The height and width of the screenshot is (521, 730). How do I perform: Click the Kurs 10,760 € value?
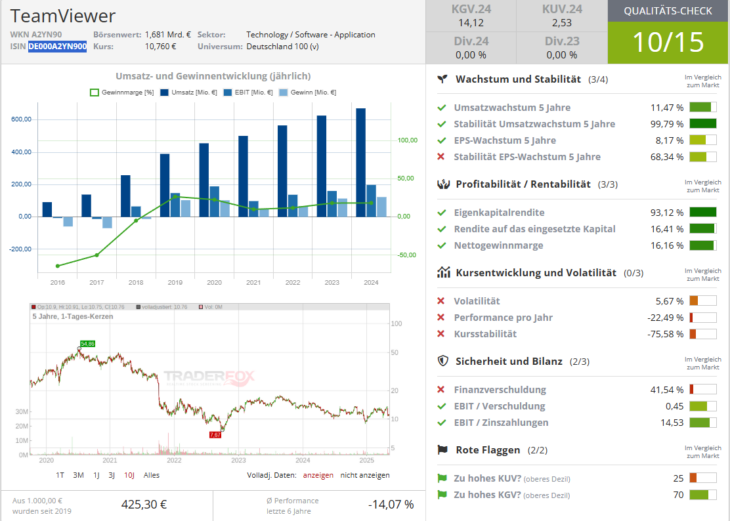(x=160, y=46)
